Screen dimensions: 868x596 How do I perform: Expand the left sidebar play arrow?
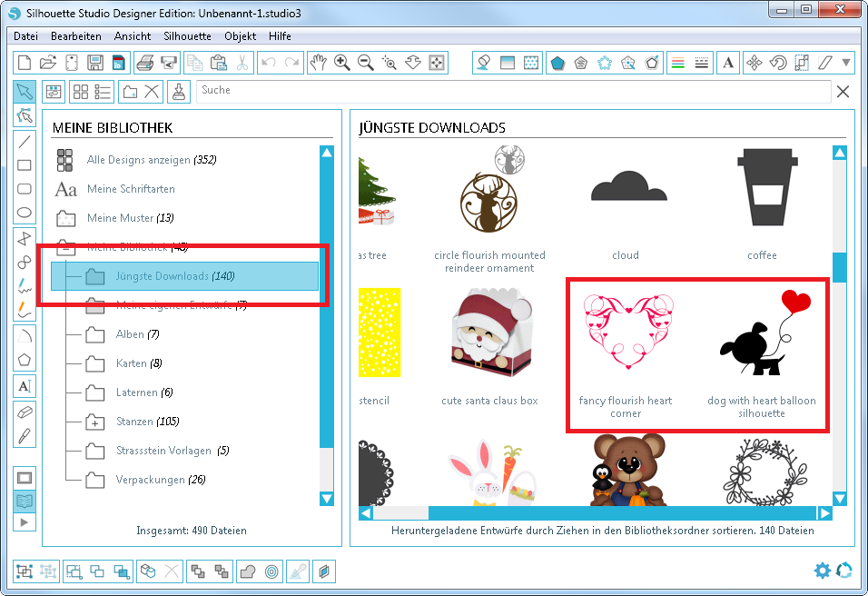[x=25, y=522]
